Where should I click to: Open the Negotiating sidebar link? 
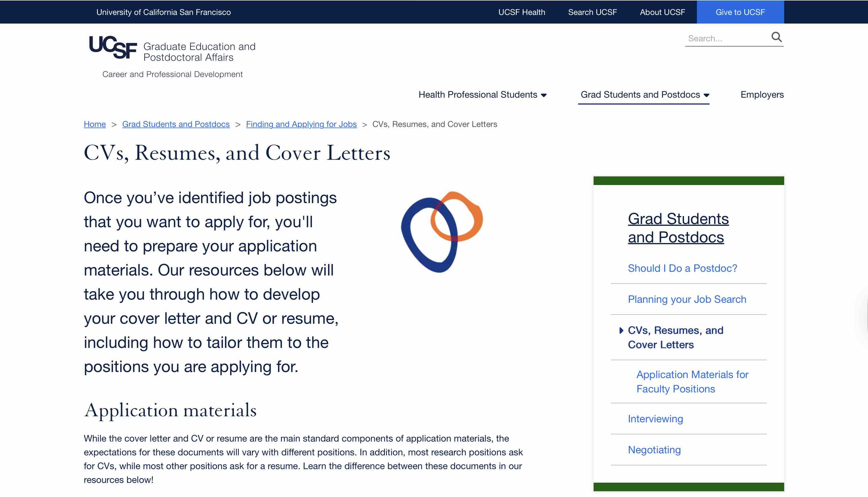point(654,450)
